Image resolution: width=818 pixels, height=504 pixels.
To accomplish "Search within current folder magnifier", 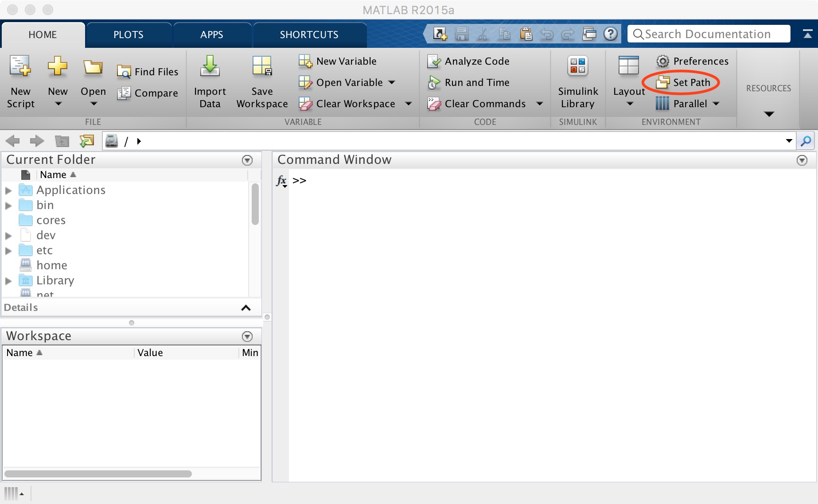I will pos(806,141).
